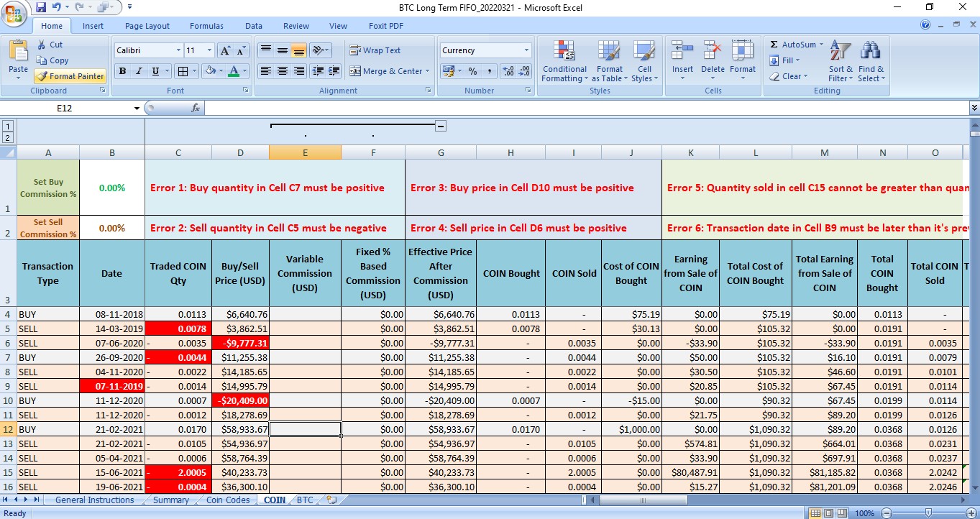The width and height of the screenshot is (980, 519).
Task: Click the Office Button logo
Action: [x=14, y=13]
